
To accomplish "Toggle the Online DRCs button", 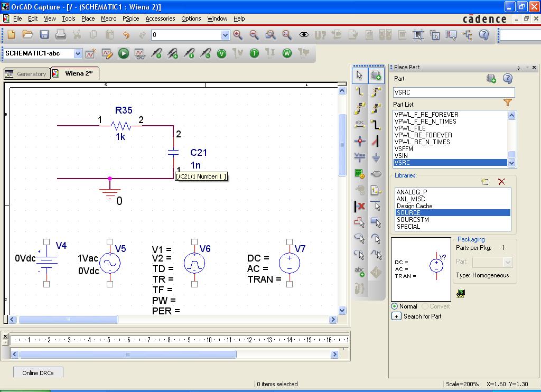I will tap(38, 372).
